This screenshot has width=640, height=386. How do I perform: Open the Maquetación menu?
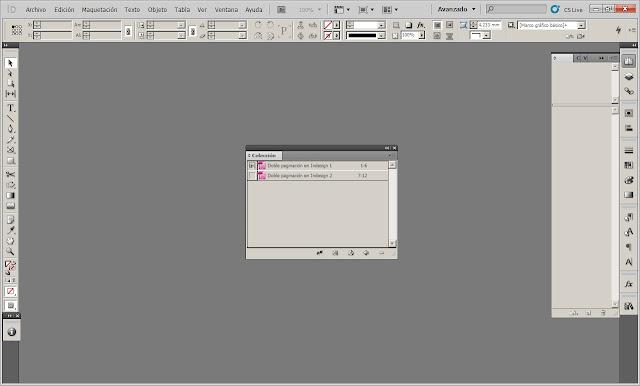(x=99, y=9)
